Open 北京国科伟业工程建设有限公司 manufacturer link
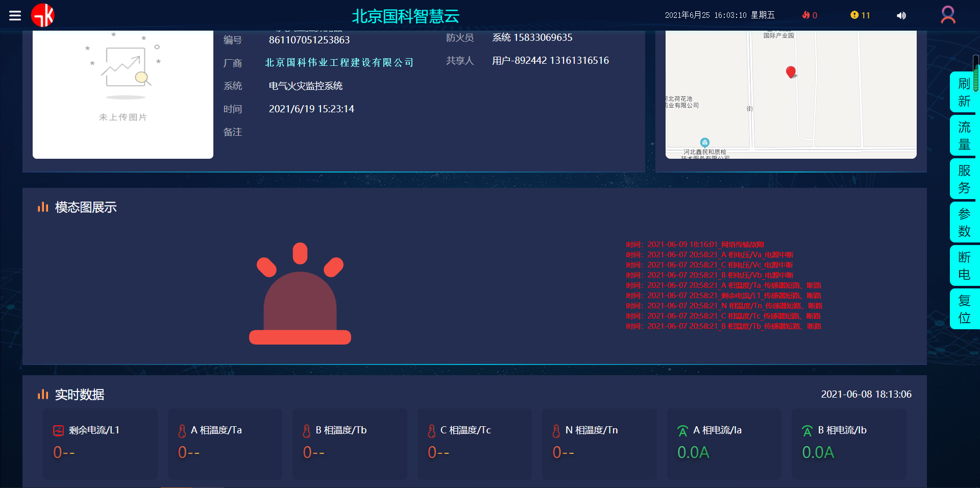Screen dimensions: 980x488 coord(339,62)
